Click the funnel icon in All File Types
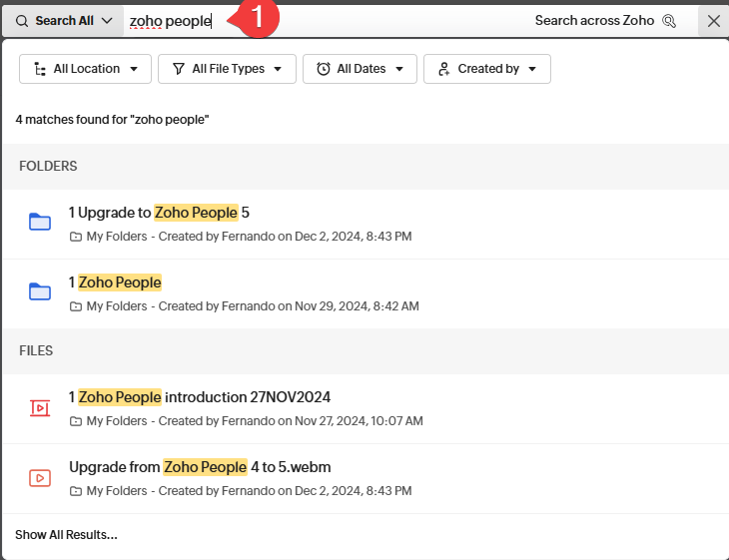Screen dimensions: 729x560 (x=178, y=69)
